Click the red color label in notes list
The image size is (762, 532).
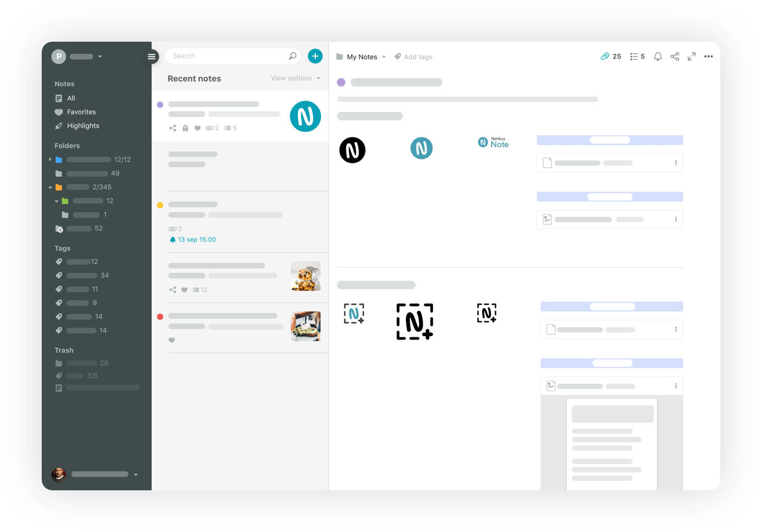click(160, 317)
